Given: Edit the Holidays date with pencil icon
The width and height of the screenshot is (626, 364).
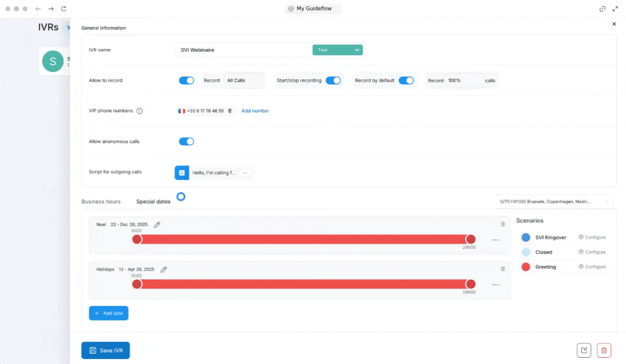Looking at the screenshot, I should 164,269.
